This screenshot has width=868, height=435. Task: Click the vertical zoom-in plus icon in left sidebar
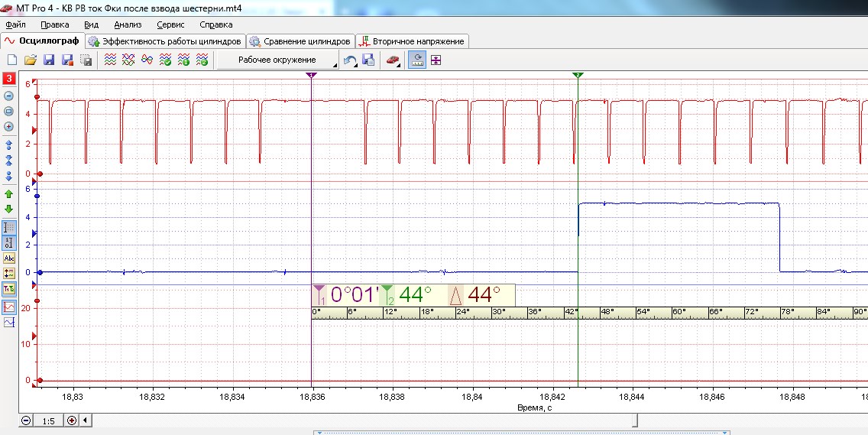tap(9, 127)
